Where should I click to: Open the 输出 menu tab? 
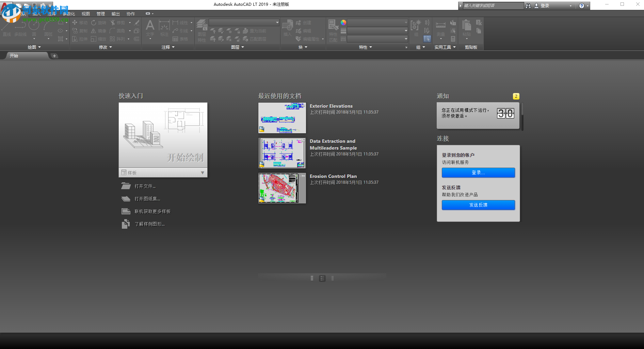click(x=116, y=14)
